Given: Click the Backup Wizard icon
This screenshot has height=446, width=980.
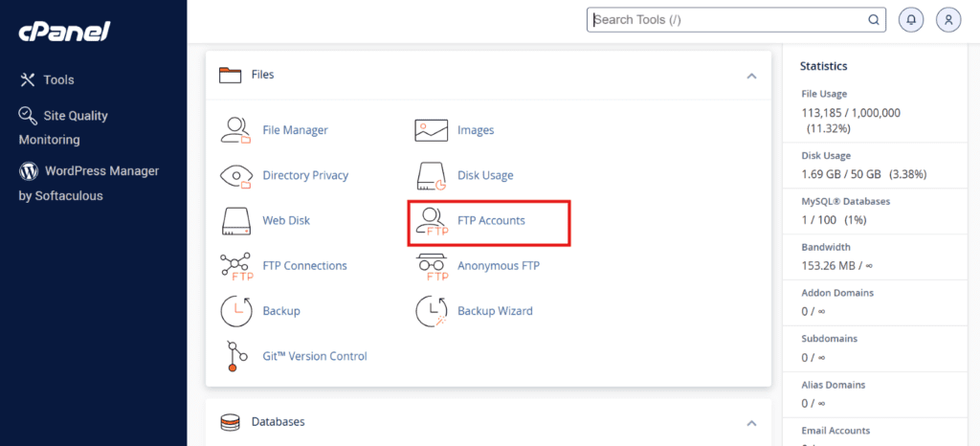Looking at the screenshot, I should point(432,311).
